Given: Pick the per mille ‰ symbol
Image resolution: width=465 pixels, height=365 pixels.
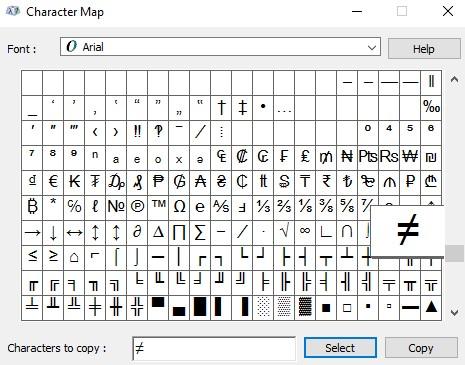Looking at the screenshot, I should coord(431,108).
